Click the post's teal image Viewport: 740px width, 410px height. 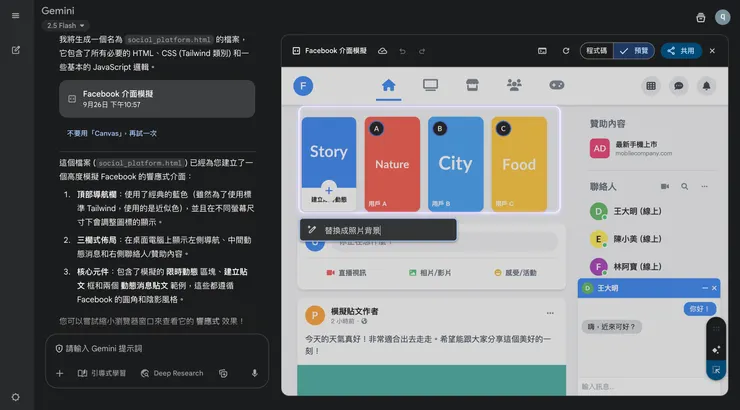[431, 380]
